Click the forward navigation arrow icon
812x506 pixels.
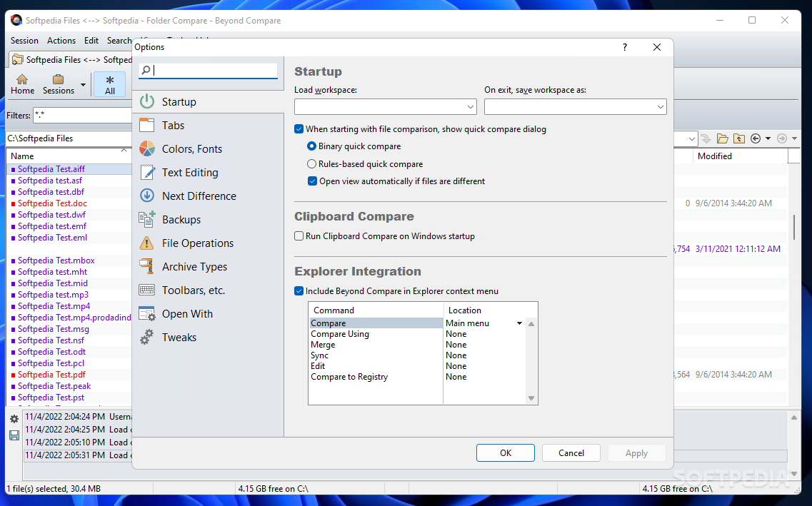click(782, 138)
